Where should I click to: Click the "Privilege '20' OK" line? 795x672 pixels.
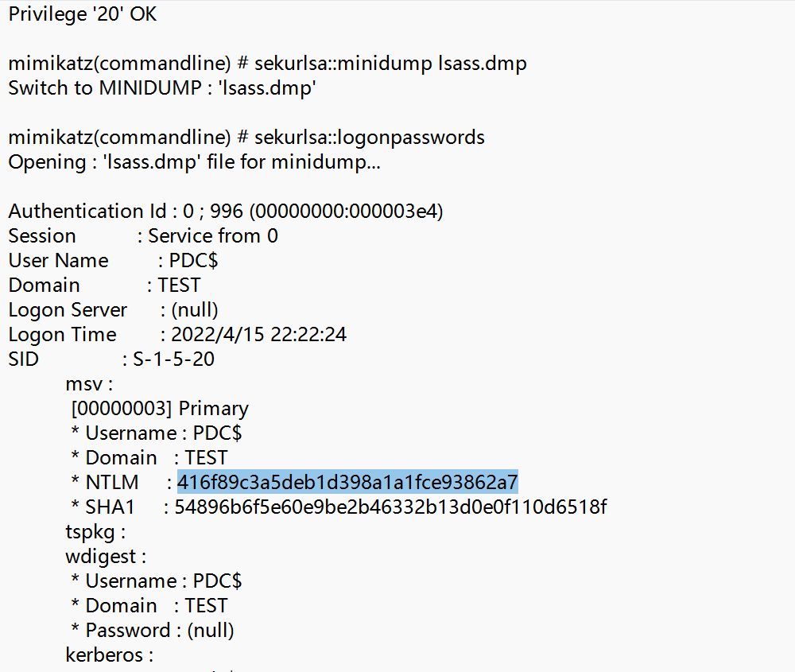click(83, 14)
